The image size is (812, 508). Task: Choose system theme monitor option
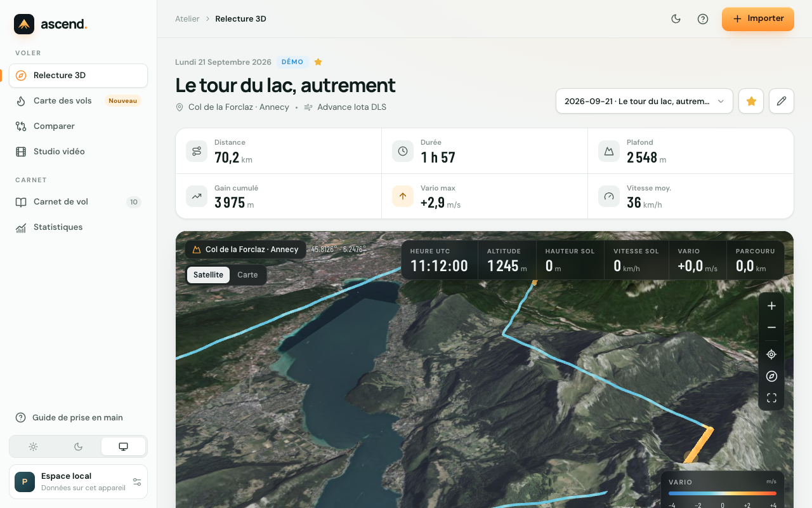coord(123,446)
